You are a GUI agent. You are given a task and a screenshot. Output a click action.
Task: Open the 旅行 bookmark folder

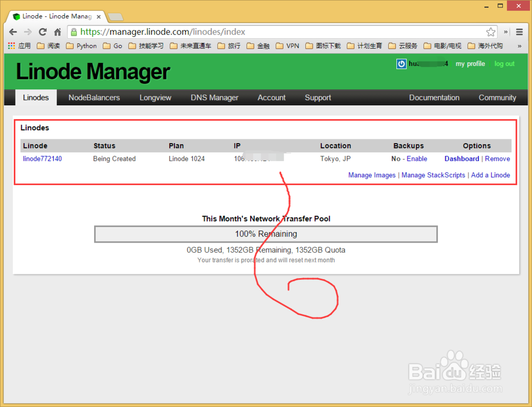(229, 46)
